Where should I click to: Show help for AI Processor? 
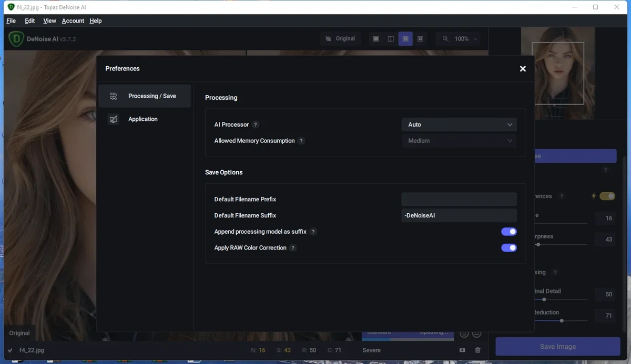(256, 124)
